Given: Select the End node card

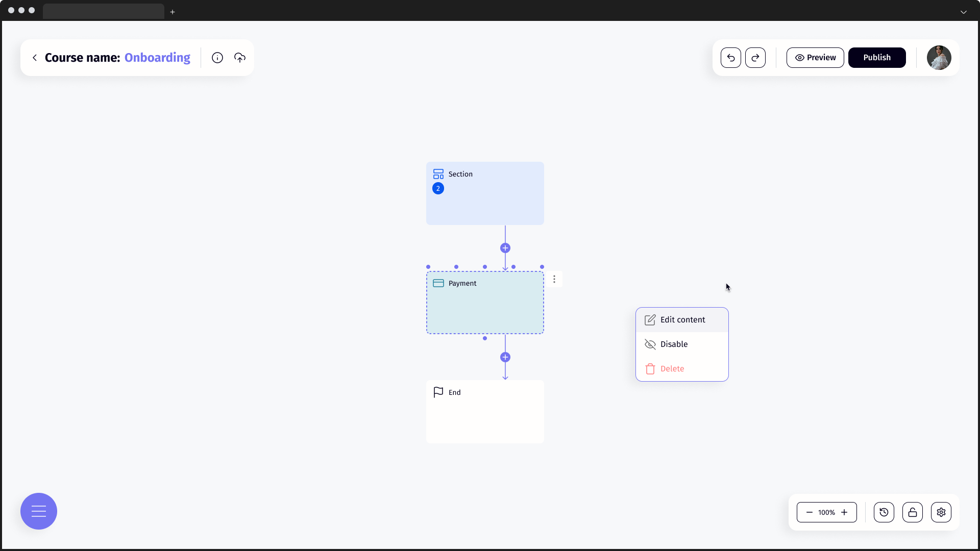Looking at the screenshot, I should pos(485,412).
